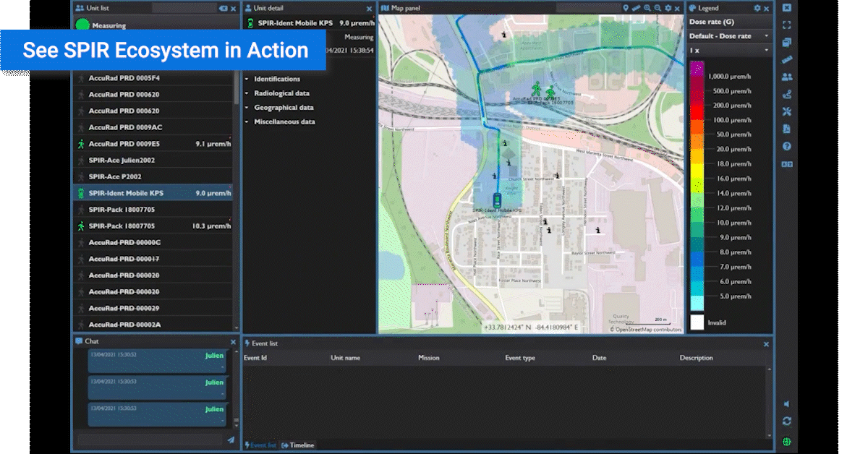Click the route path icon in sidebar
This screenshot has width=868, height=454.
click(787, 94)
